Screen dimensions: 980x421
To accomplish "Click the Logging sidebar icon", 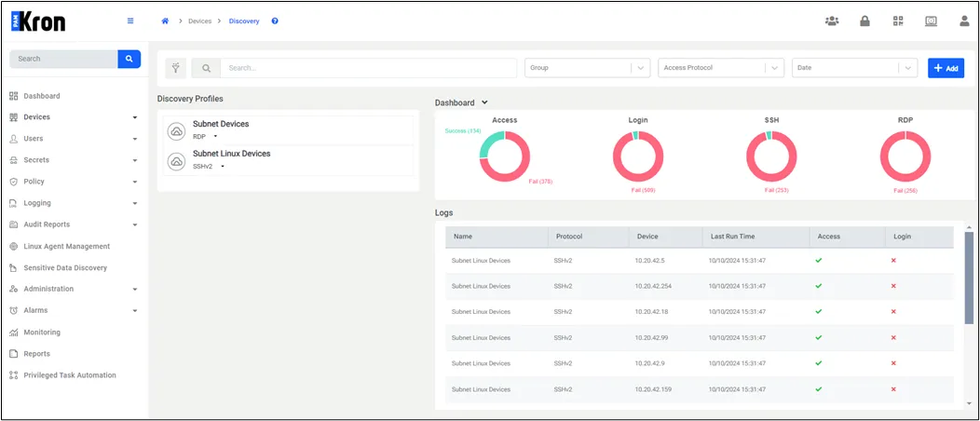I will point(14,203).
